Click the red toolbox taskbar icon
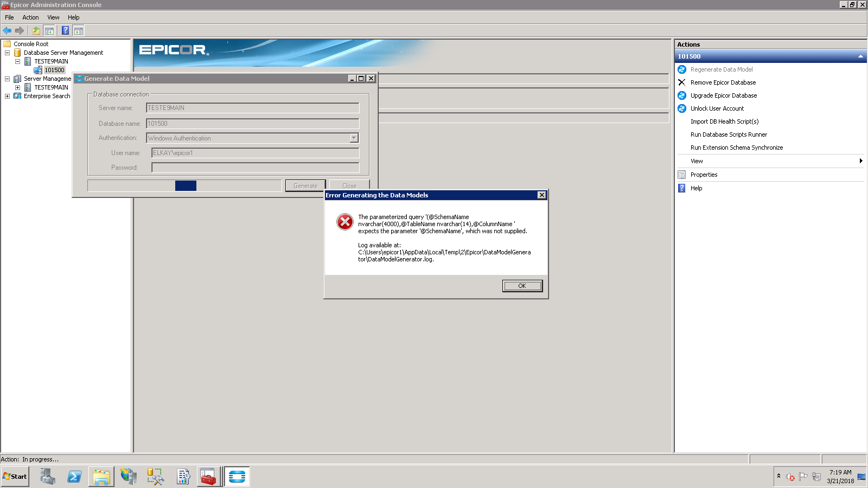 tap(208, 477)
